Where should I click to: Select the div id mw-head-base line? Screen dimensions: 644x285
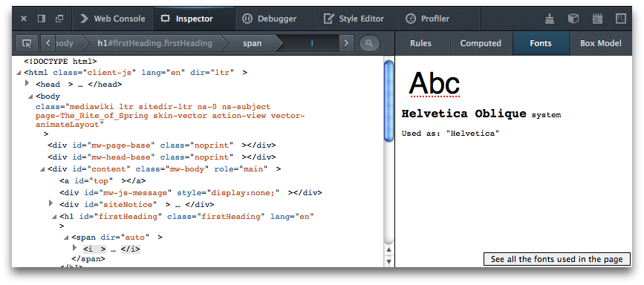(161, 157)
